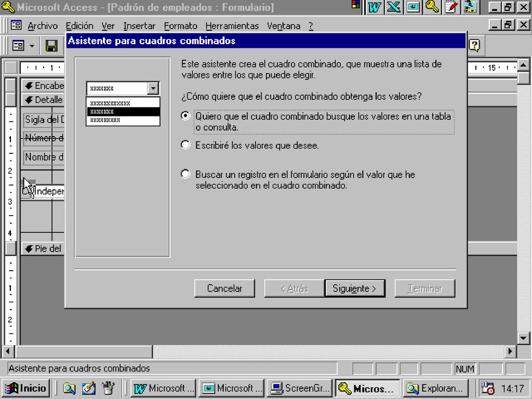
Task: Open the Edición menu
Action: [x=79, y=26]
